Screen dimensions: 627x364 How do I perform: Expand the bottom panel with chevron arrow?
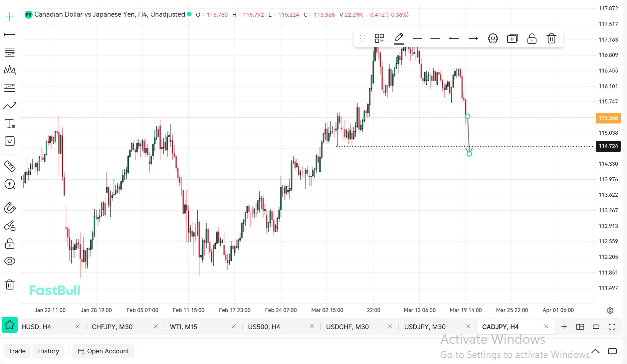[595, 351]
